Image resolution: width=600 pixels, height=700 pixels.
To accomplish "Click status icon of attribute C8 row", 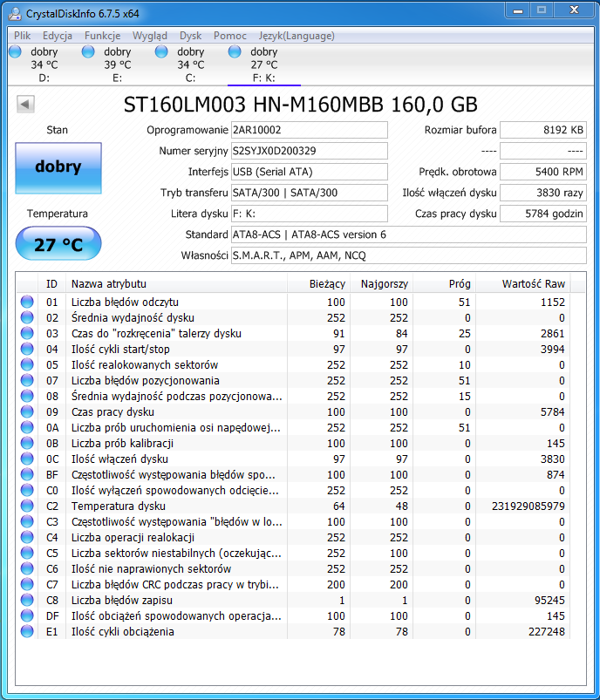I will click(x=27, y=600).
